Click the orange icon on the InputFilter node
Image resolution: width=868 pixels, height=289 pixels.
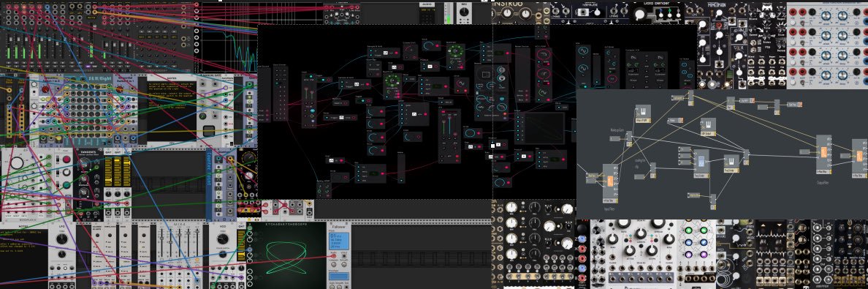(x=610, y=181)
